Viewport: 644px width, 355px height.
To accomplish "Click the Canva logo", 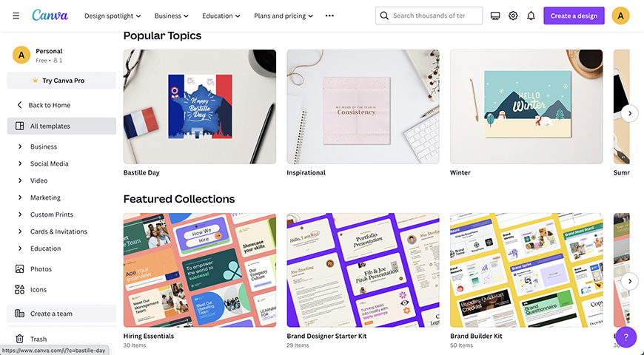I will (50, 16).
